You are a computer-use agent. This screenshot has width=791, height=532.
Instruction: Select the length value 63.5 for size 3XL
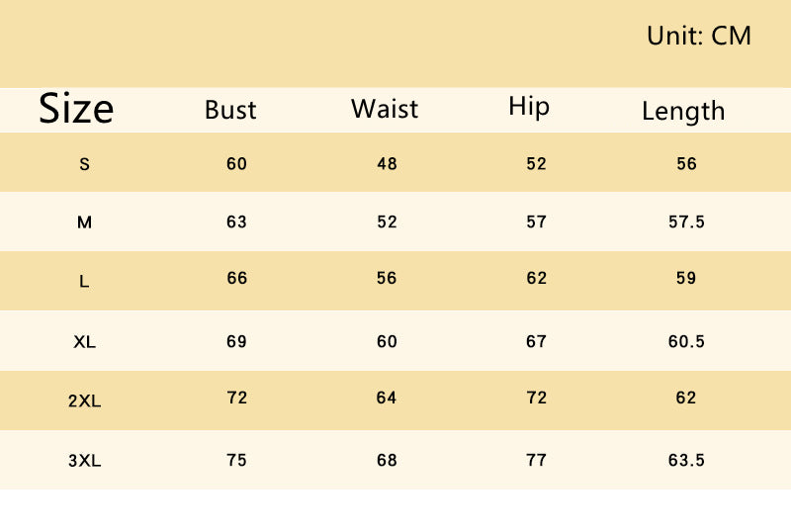686,459
